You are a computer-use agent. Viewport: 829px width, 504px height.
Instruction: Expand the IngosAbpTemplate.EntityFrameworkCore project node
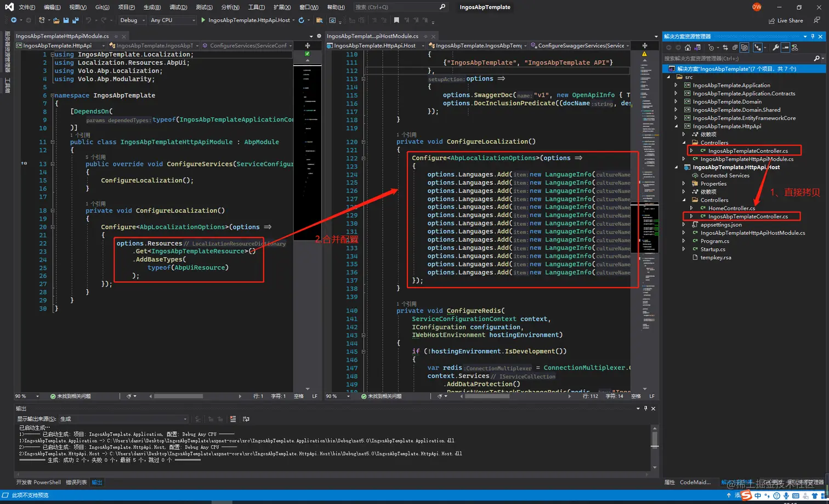pyautogui.click(x=676, y=118)
